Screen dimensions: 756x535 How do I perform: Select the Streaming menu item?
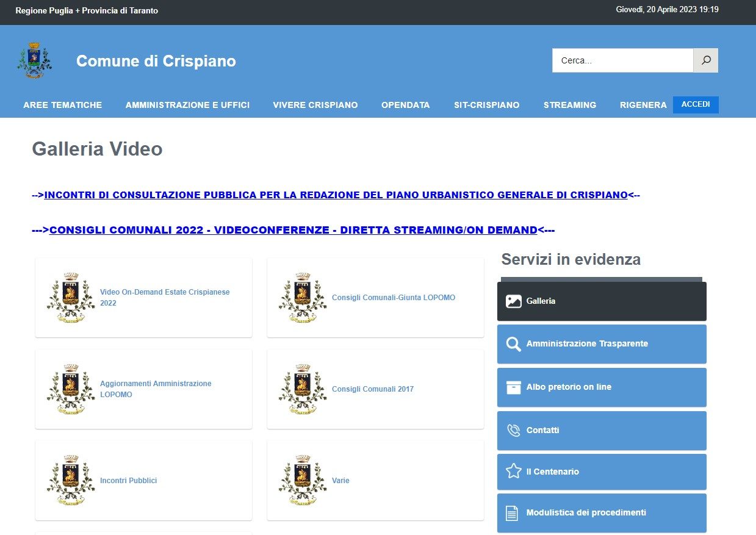(570, 105)
